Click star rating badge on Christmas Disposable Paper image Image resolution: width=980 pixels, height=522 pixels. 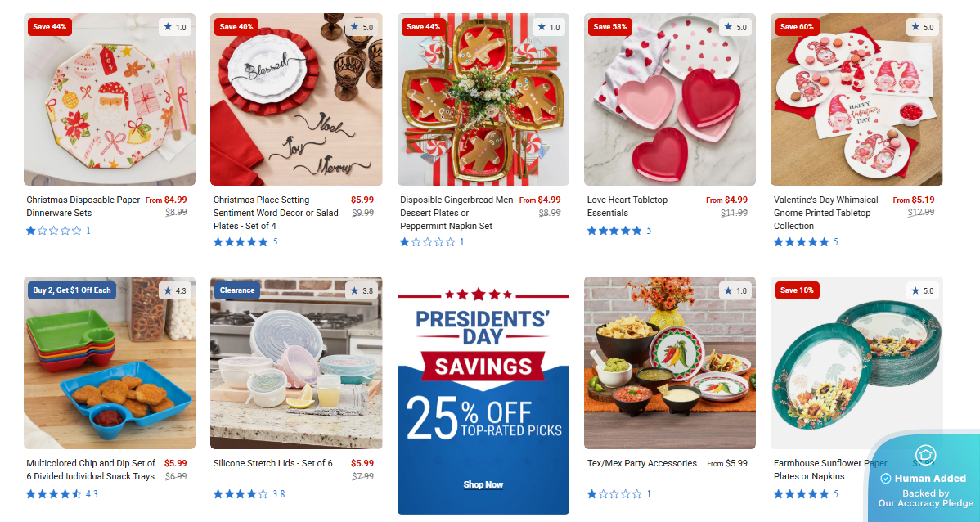click(175, 27)
